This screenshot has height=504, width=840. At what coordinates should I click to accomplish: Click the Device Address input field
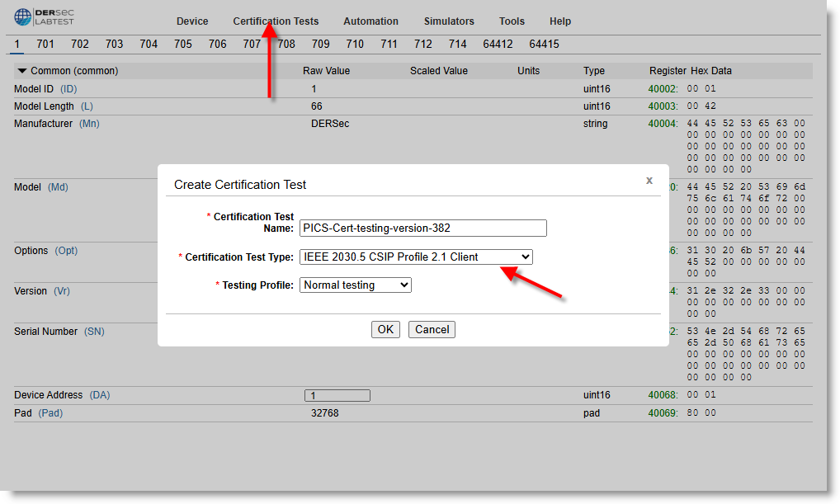(x=337, y=396)
